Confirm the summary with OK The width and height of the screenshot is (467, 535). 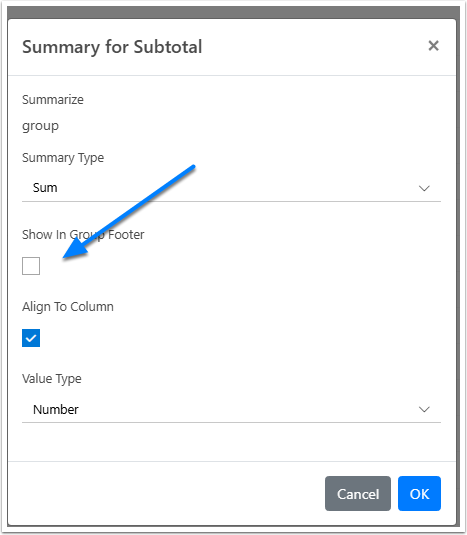[419, 493]
